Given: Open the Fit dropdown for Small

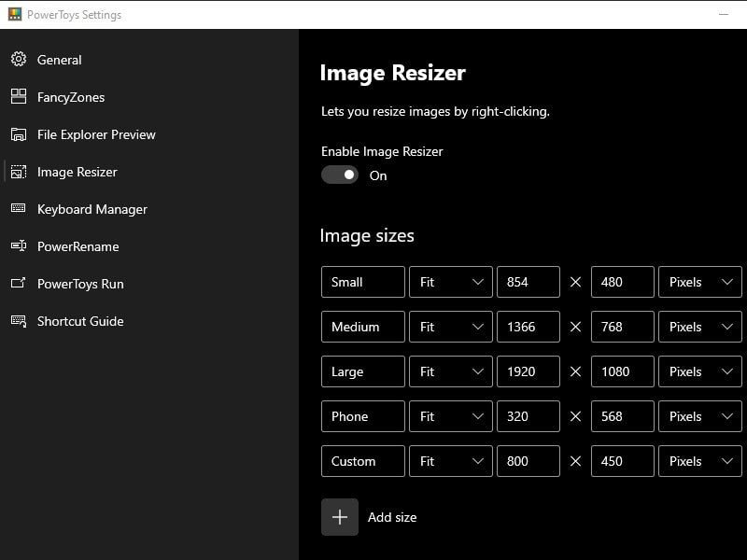Looking at the screenshot, I should pos(451,282).
